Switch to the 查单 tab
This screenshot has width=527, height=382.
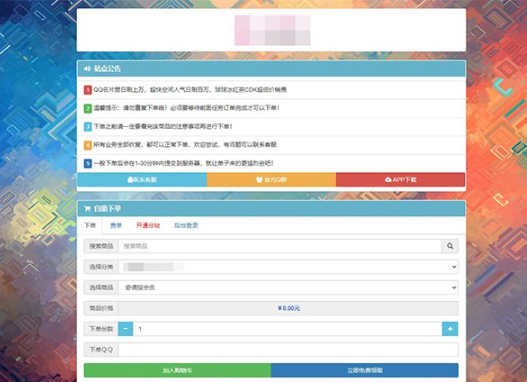pos(116,225)
